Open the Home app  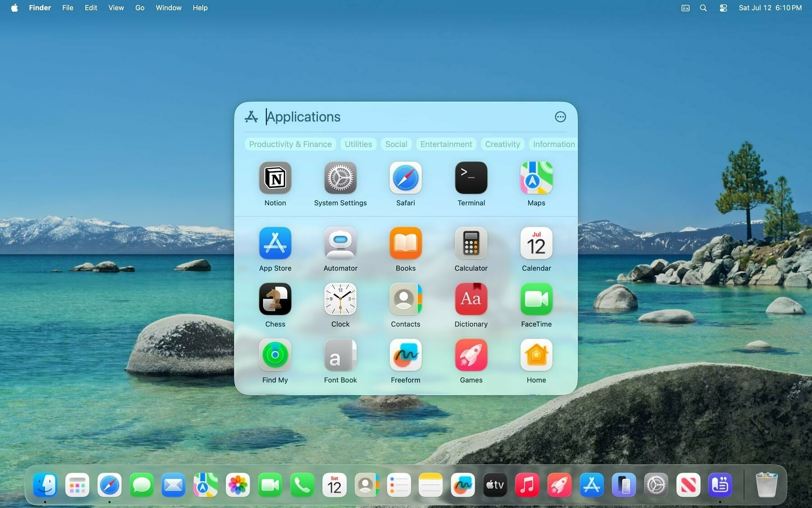536,355
